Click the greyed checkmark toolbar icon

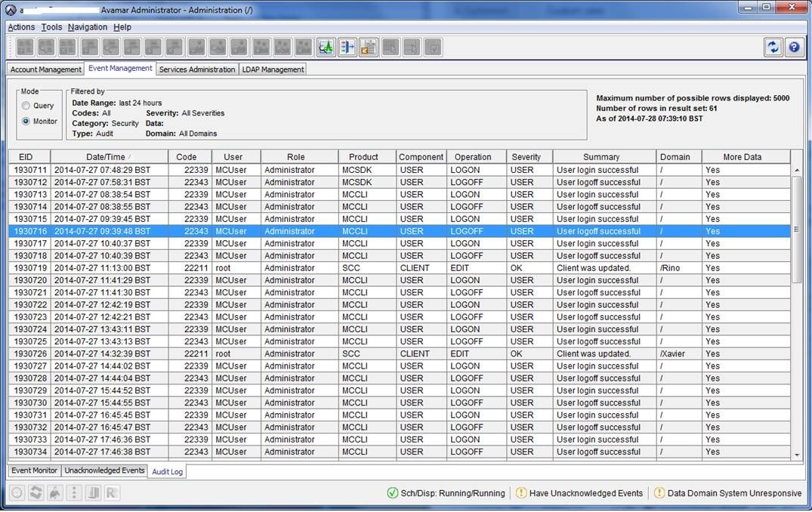pyautogui.click(x=433, y=48)
